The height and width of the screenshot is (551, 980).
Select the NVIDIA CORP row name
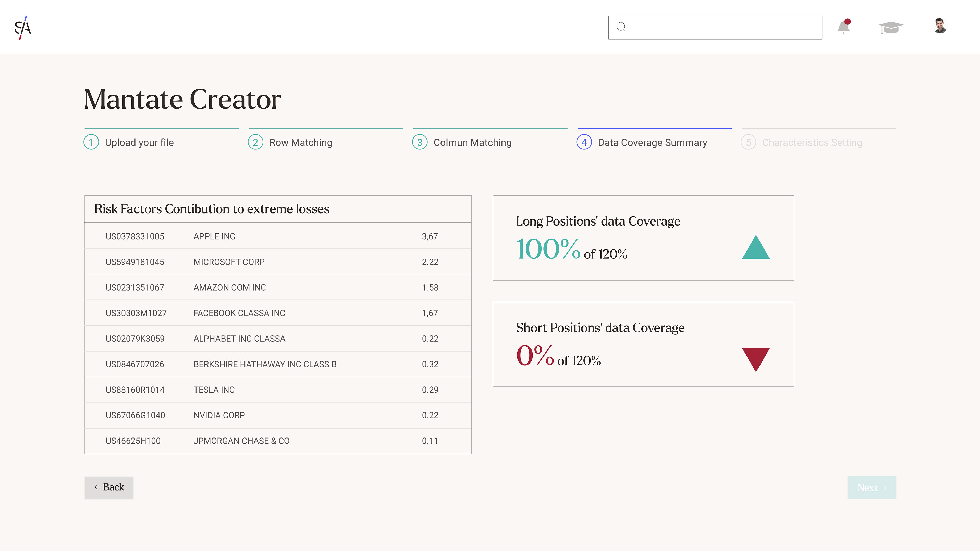219,415
